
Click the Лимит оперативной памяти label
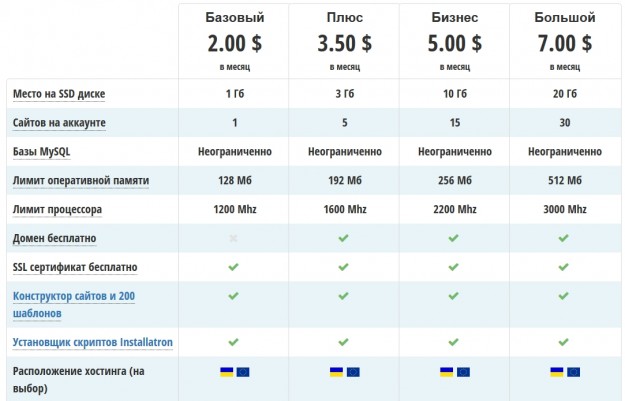[81, 181]
